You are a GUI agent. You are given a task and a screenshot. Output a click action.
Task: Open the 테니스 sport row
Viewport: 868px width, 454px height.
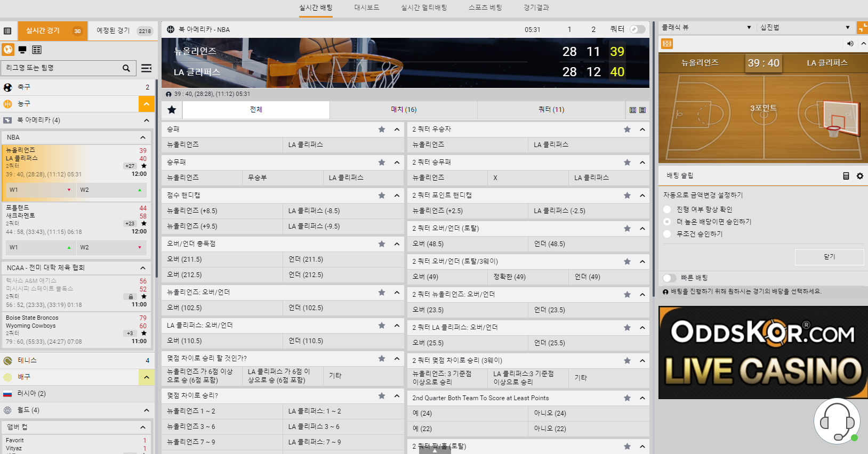click(78, 361)
